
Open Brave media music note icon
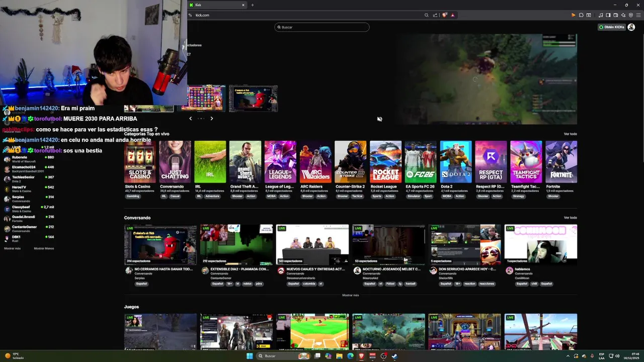(x=601, y=15)
